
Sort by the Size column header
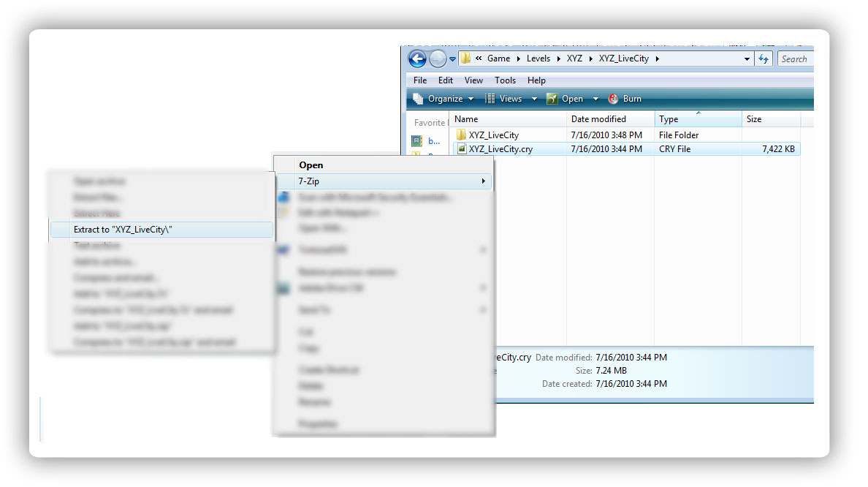point(771,119)
